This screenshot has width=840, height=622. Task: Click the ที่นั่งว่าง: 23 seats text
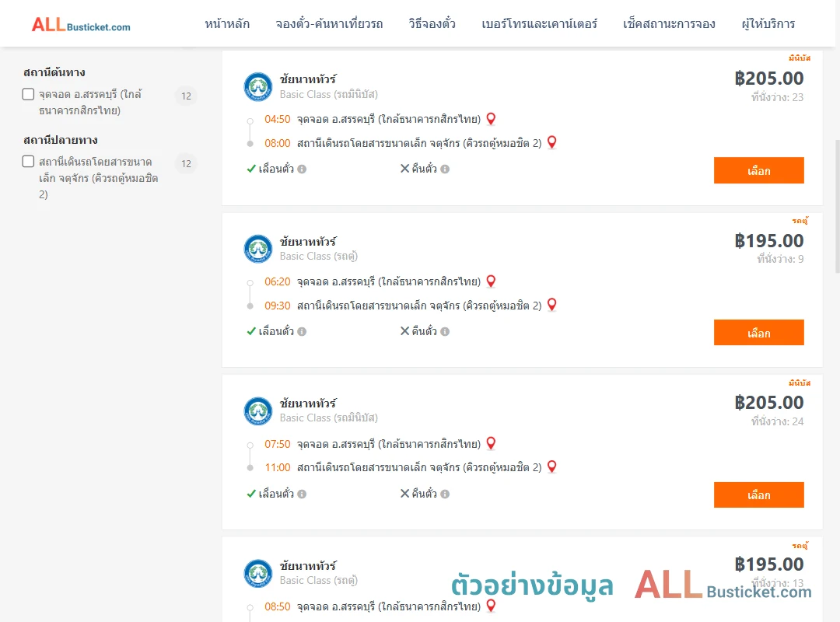tap(777, 97)
